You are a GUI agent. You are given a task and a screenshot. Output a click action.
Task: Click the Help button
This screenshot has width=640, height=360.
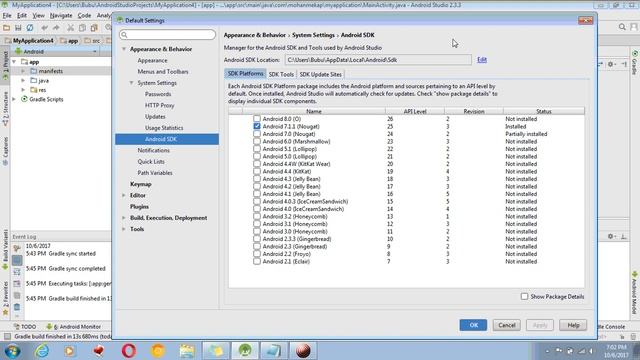click(x=573, y=325)
